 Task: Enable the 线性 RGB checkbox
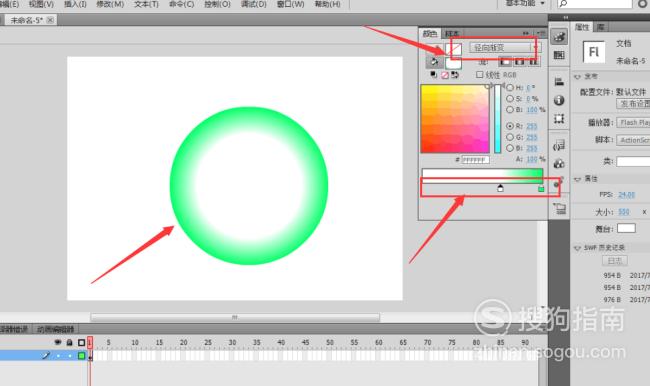tap(480, 75)
